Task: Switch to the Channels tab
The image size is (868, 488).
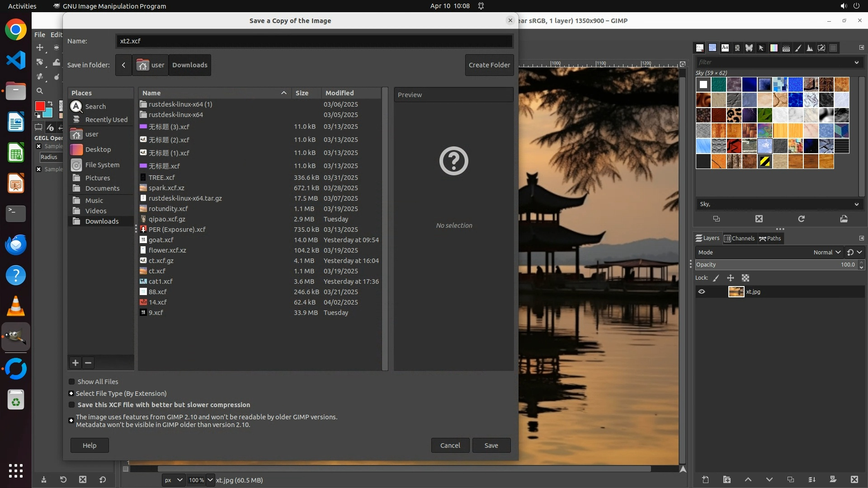Action: 739,239
